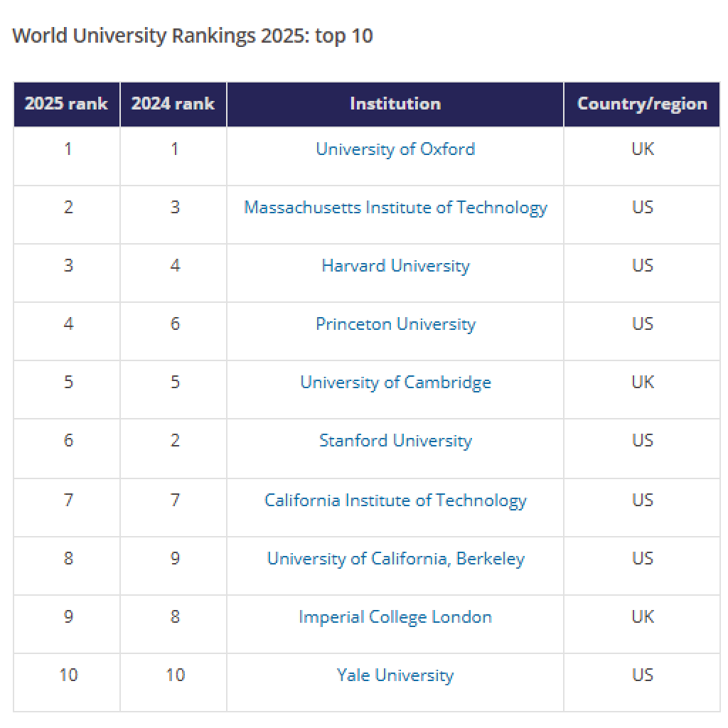Image resolution: width=728 pixels, height=728 pixels.
Task: Click 2024 rank '9' in Berkeley row
Action: (175, 558)
